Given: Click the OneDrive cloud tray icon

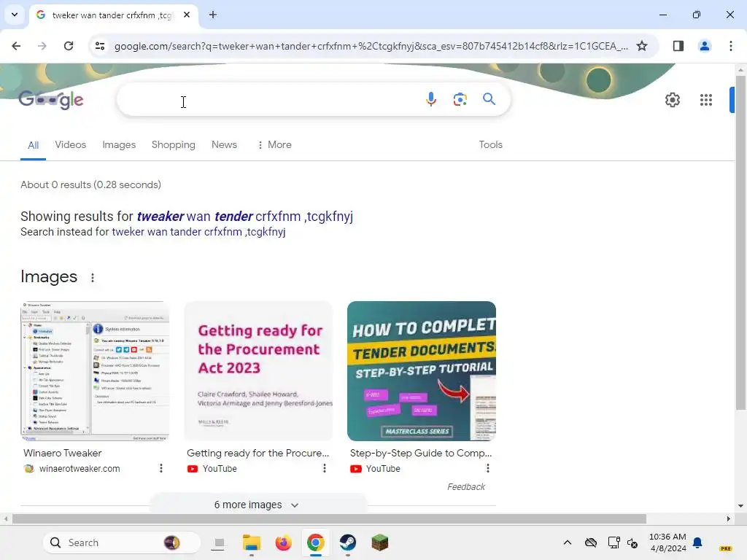Looking at the screenshot, I should point(591,542).
